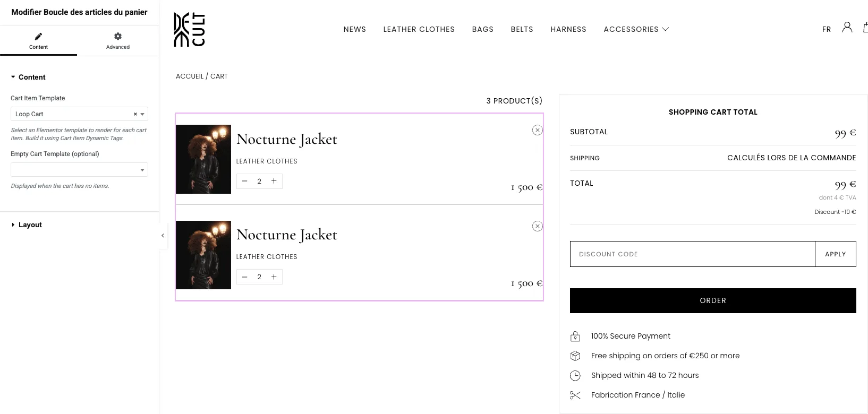
Task: Open the user account icon
Action: click(847, 27)
